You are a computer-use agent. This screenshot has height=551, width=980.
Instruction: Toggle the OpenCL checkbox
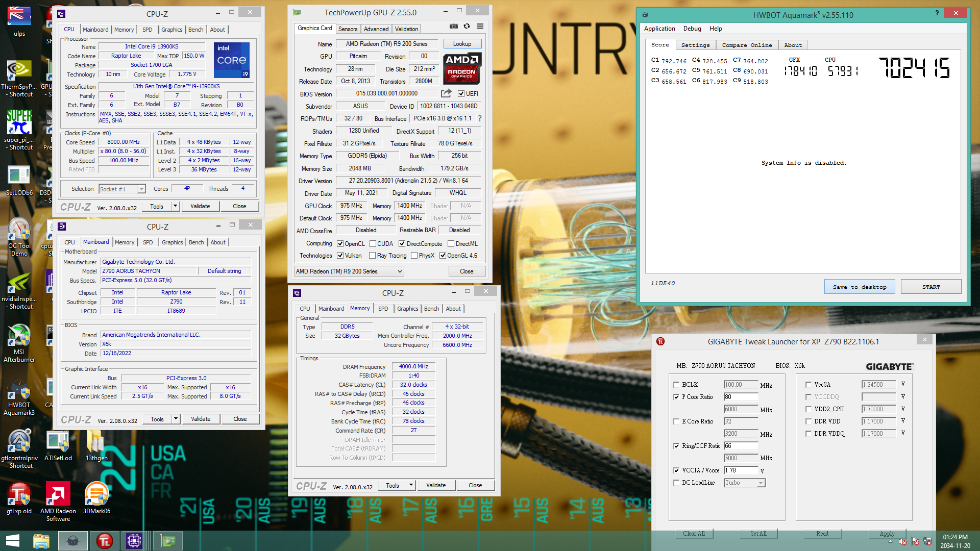(340, 244)
